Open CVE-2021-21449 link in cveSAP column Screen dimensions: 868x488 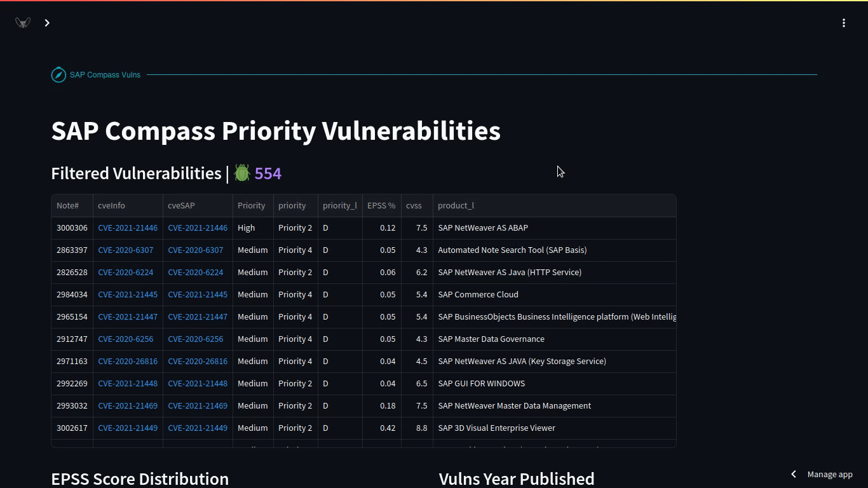[198, 428]
